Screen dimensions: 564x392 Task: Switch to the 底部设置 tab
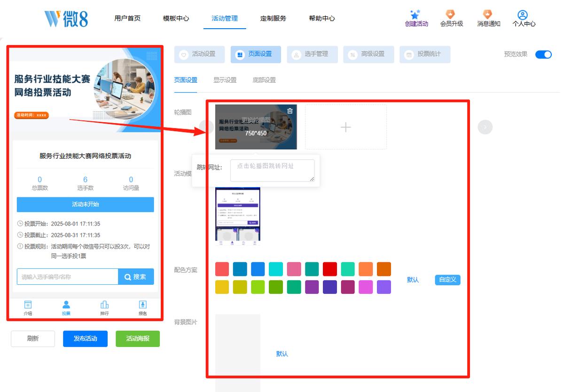pos(264,80)
